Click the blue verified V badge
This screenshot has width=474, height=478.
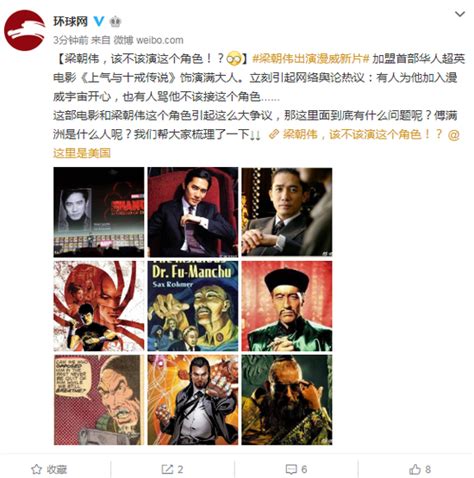99,21
